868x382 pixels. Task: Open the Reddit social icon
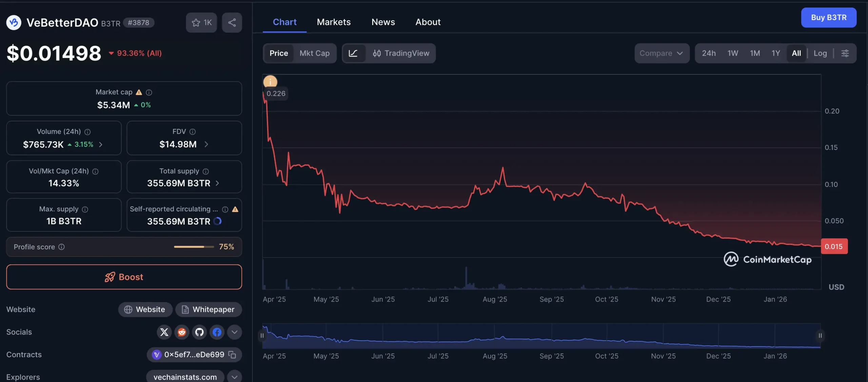click(182, 332)
